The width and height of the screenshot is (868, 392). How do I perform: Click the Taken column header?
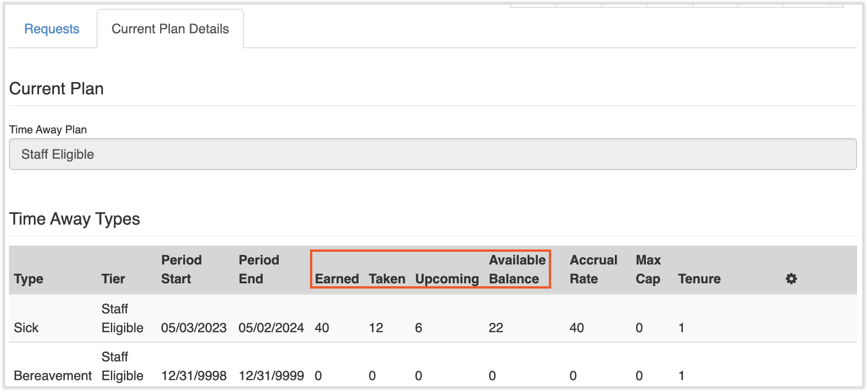[x=387, y=279]
